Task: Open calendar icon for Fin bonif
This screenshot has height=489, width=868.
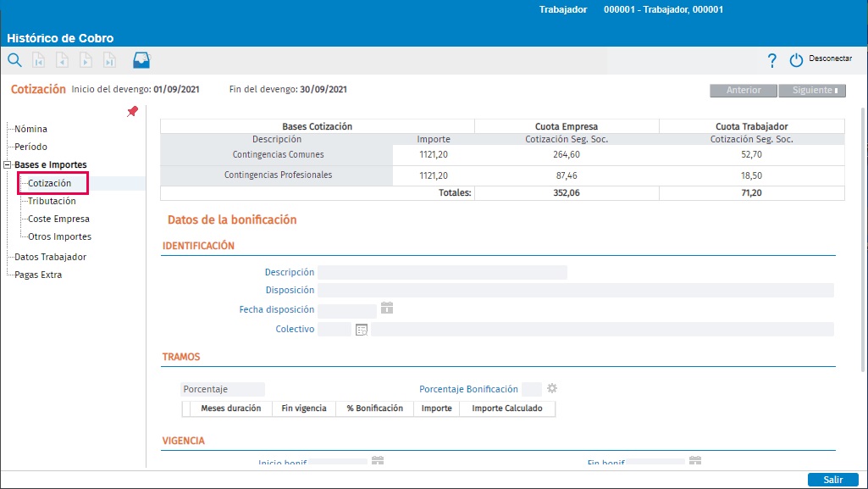Action: click(695, 461)
